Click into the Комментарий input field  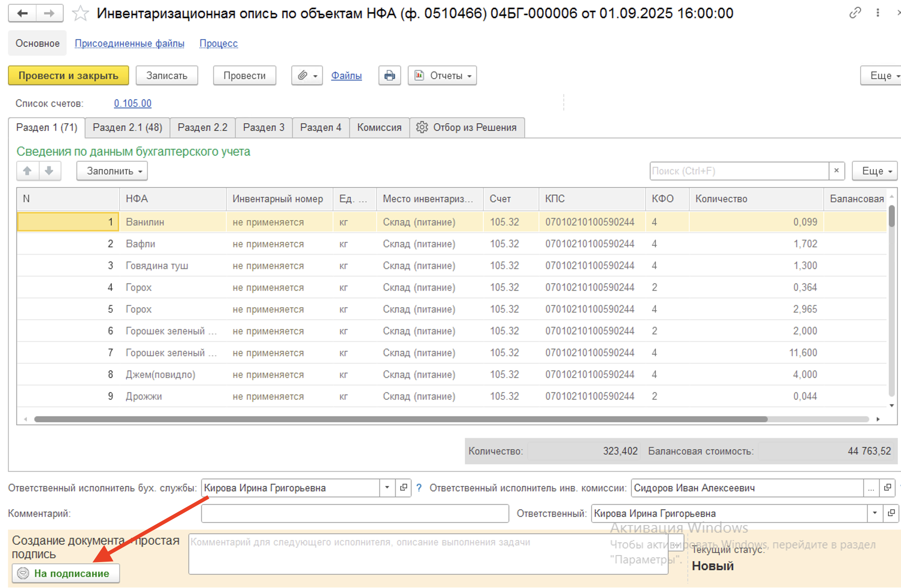coord(355,513)
